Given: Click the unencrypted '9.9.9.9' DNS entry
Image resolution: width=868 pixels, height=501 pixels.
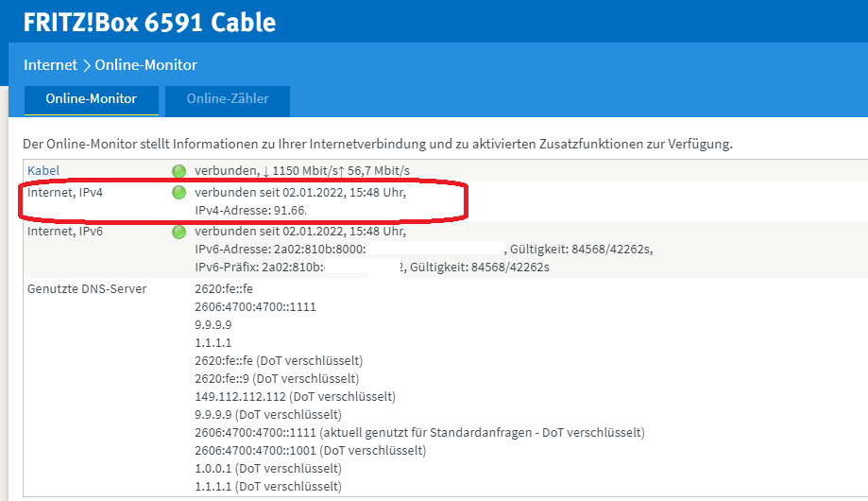Looking at the screenshot, I should [213, 325].
